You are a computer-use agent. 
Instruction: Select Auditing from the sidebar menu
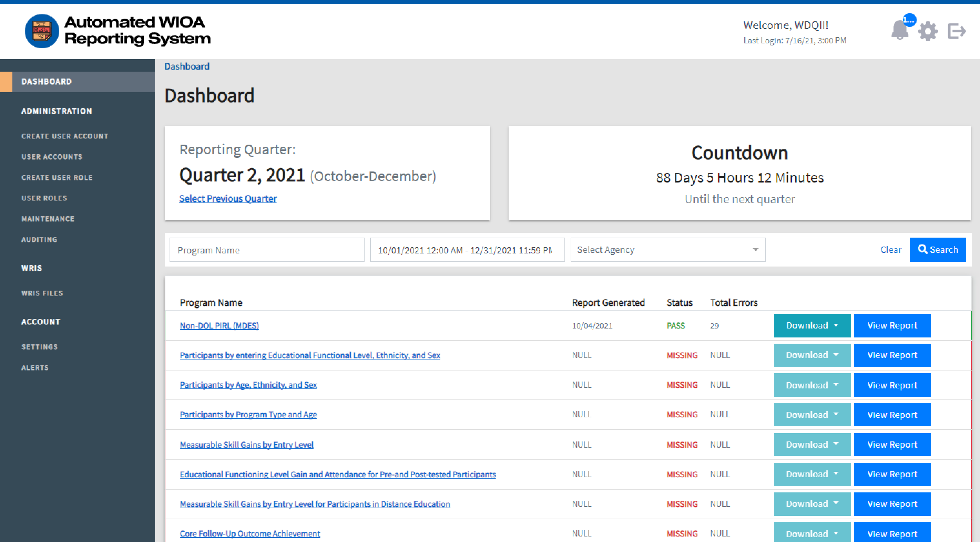click(x=39, y=239)
